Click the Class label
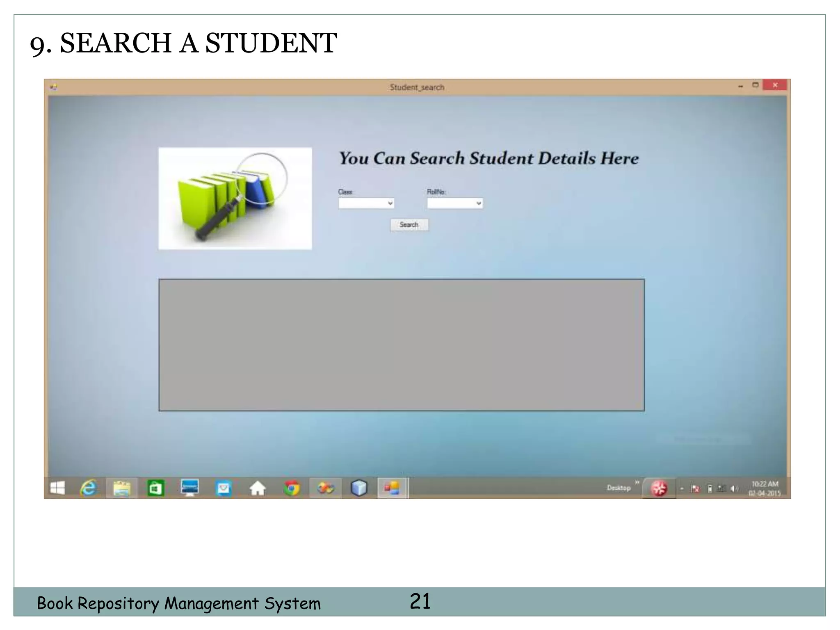Image resolution: width=840 pixels, height=630 pixels. (x=345, y=192)
